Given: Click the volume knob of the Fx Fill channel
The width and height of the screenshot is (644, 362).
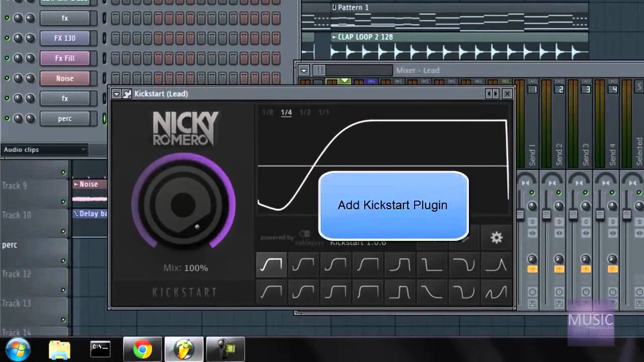Looking at the screenshot, I should point(30,58).
